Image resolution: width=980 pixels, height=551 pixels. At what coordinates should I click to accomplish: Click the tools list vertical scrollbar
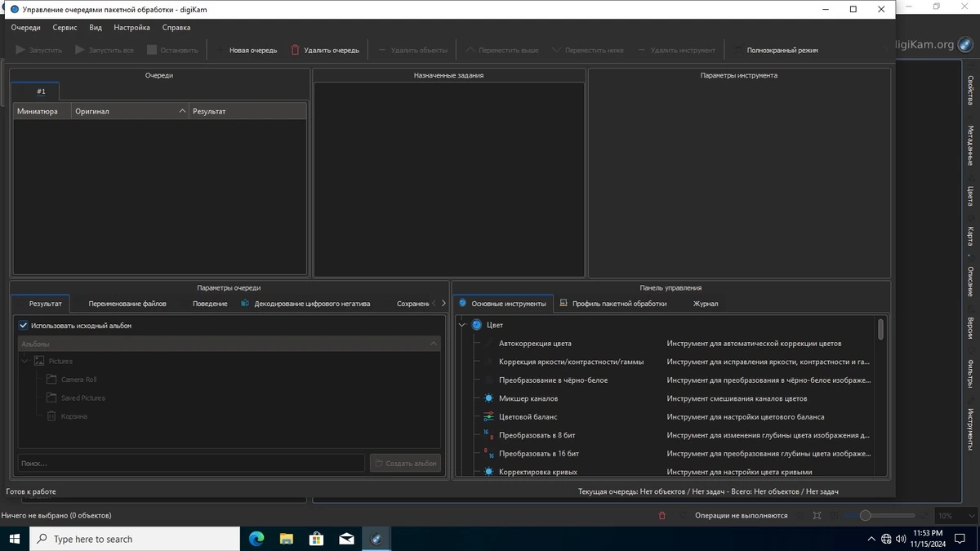pyautogui.click(x=880, y=329)
